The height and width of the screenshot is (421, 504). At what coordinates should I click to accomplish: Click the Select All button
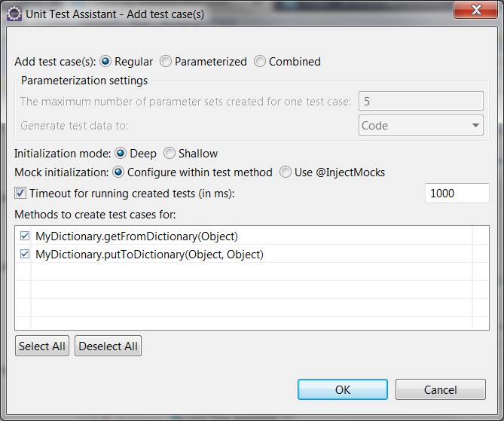click(42, 346)
